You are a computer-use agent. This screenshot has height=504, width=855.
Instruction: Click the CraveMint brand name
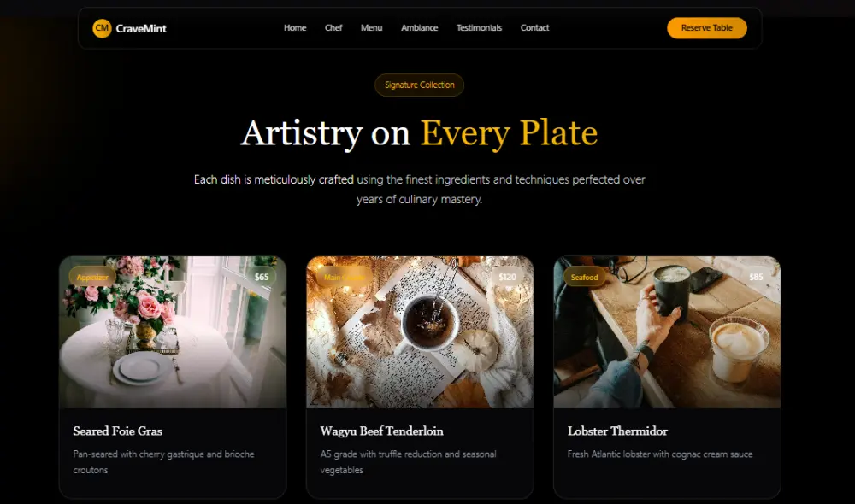[141, 28]
